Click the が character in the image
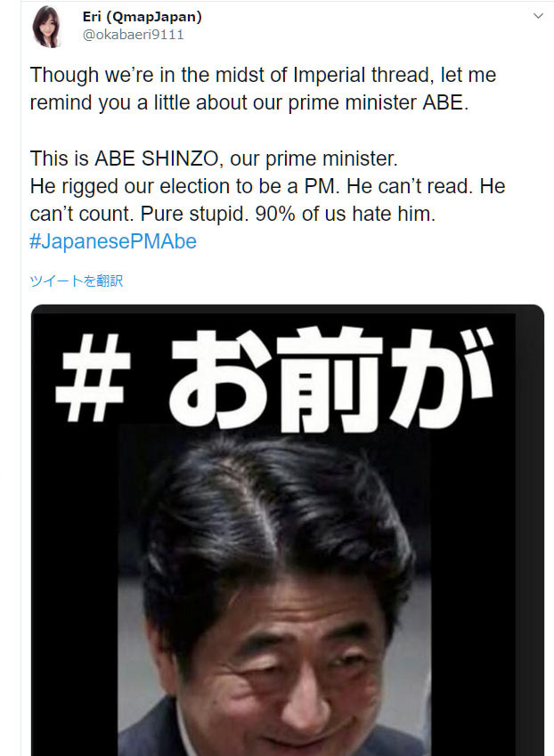Viewport: 554px width, 756px height. coord(441,377)
